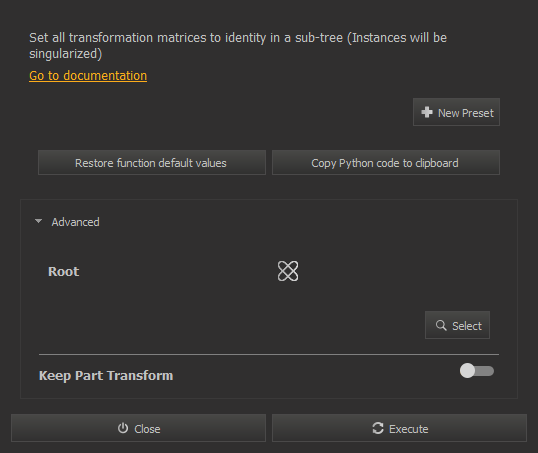Click the Keep Part Transform toggle knob
This screenshot has height=453, width=538.
click(x=467, y=371)
